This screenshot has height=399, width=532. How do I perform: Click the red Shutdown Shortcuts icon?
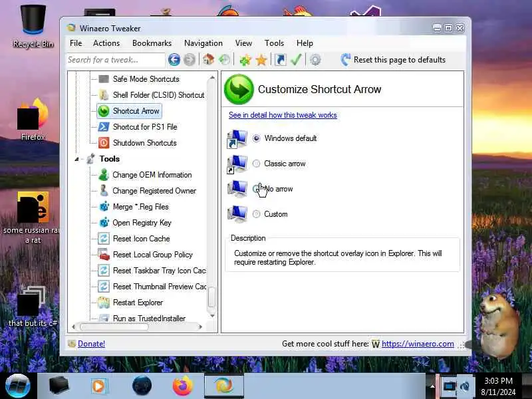click(x=104, y=143)
